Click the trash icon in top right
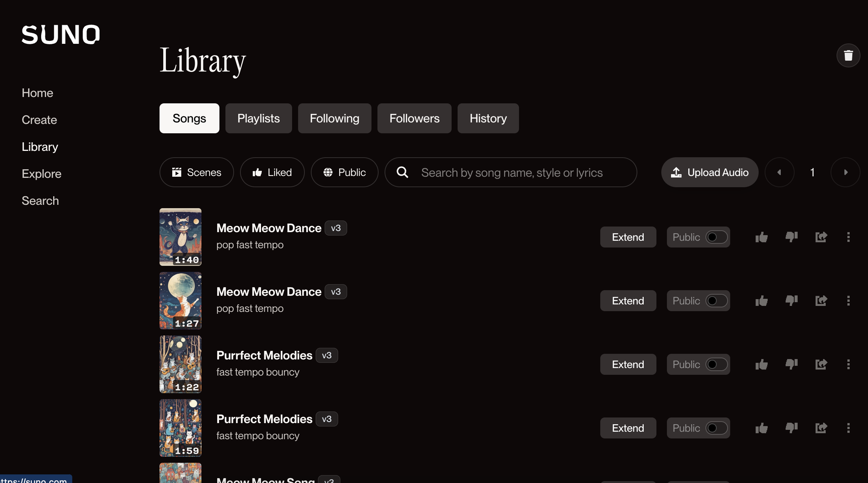This screenshot has height=483, width=868. coord(848,55)
